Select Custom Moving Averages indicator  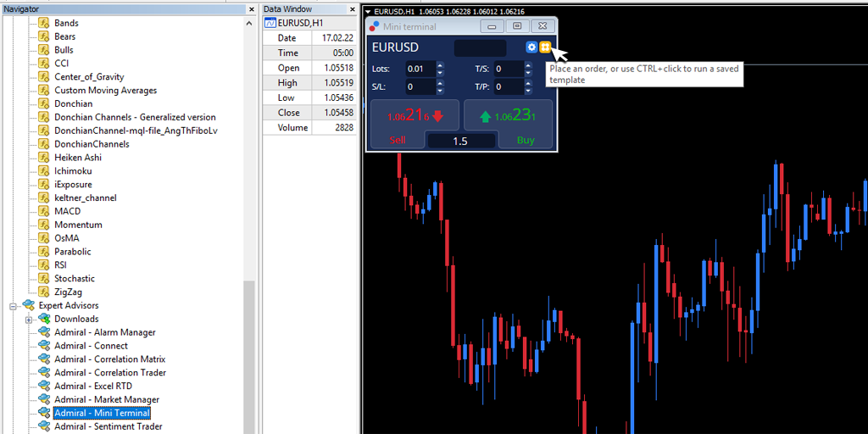106,90
